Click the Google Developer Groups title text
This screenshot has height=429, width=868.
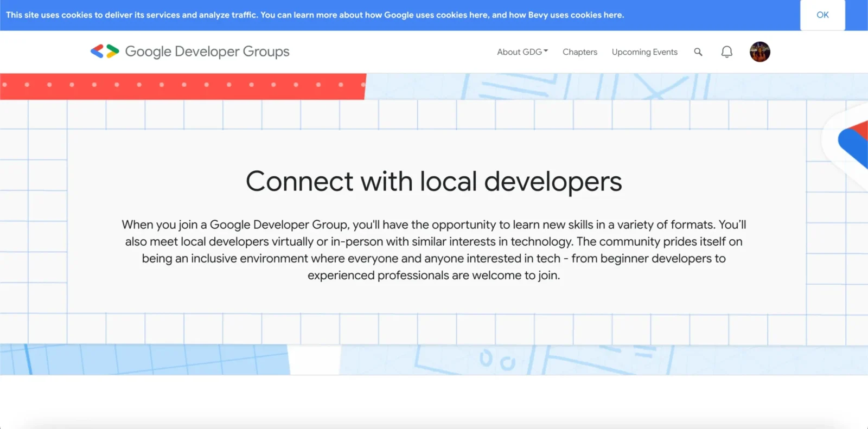207,52
